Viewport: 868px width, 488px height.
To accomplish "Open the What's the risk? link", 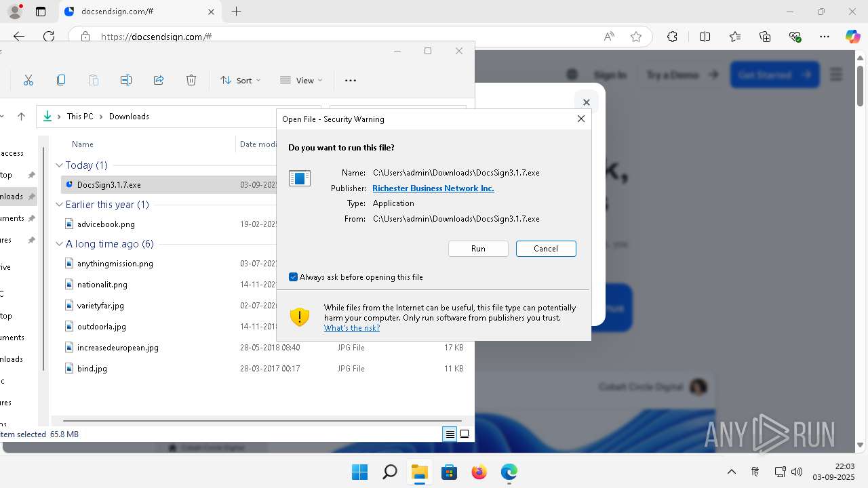I will [x=352, y=328].
